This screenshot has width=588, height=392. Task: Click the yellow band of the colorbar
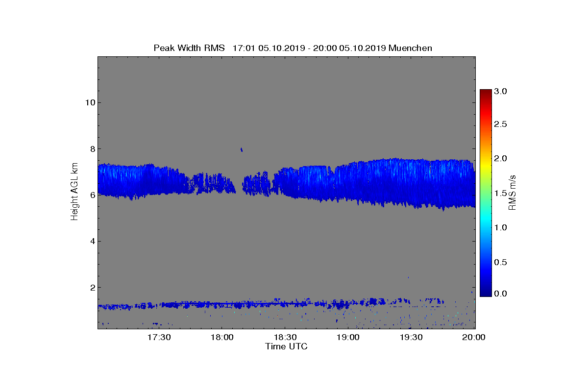pos(486,166)
